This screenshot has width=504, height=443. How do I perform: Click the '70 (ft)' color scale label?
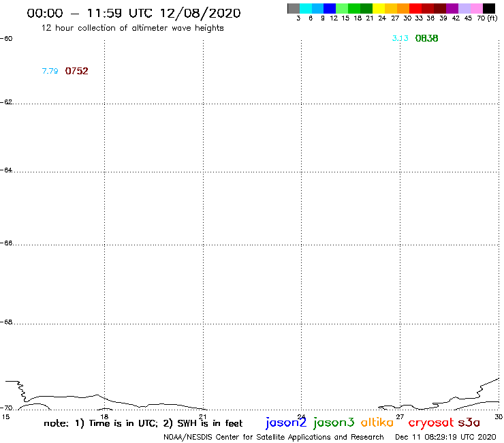(487, 18)
